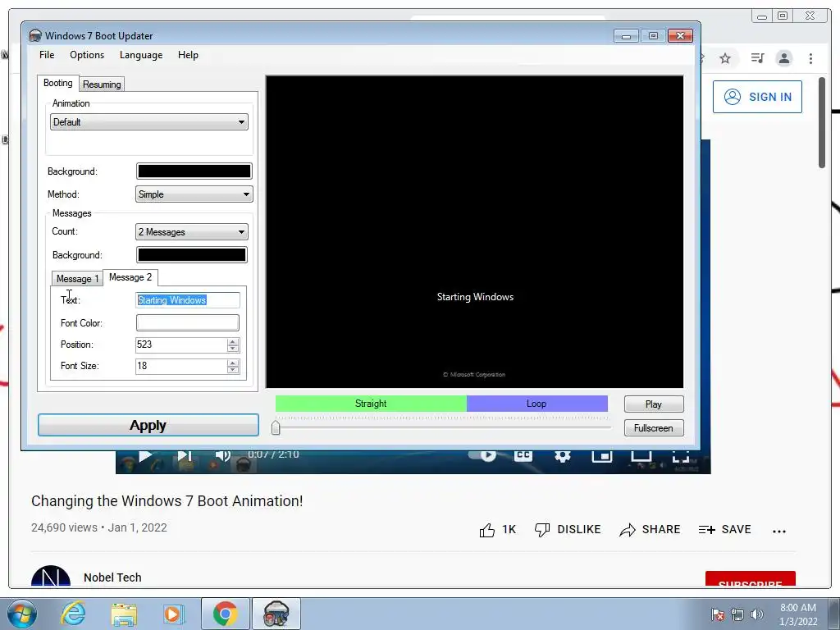Open the Nobel Tech channel link
Viewport: 840px width, 630px height.
tap(112, 577)
